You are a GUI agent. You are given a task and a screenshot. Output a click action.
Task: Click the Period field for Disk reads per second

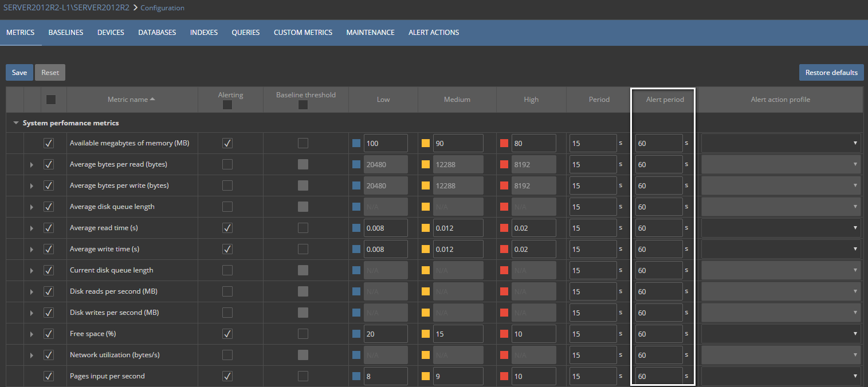pos(593,291)
